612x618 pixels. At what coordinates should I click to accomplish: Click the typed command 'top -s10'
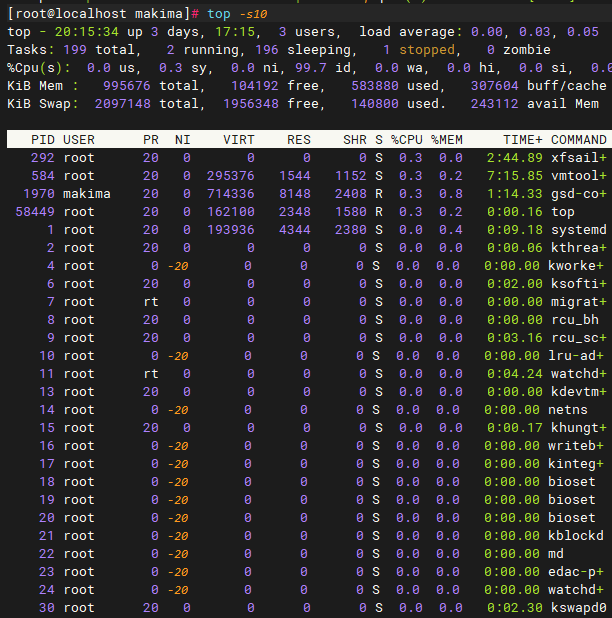(x=237, y=14)
